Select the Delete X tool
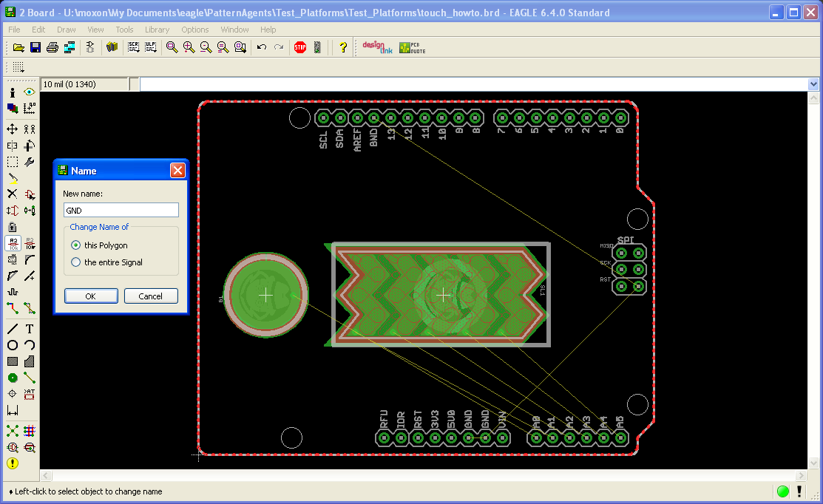This screenshot has width=823, height=504. 13,194
